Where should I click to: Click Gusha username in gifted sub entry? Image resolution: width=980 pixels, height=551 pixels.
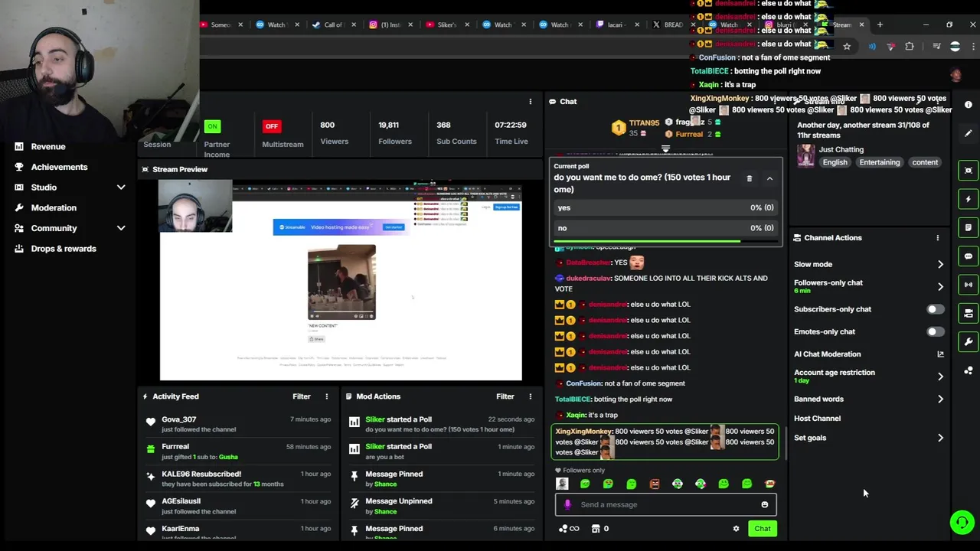tap(228, 457)
